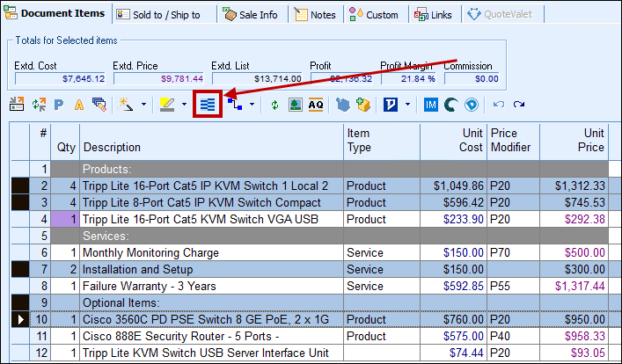Click the IM Ingram Micro icon

[431, 105]
